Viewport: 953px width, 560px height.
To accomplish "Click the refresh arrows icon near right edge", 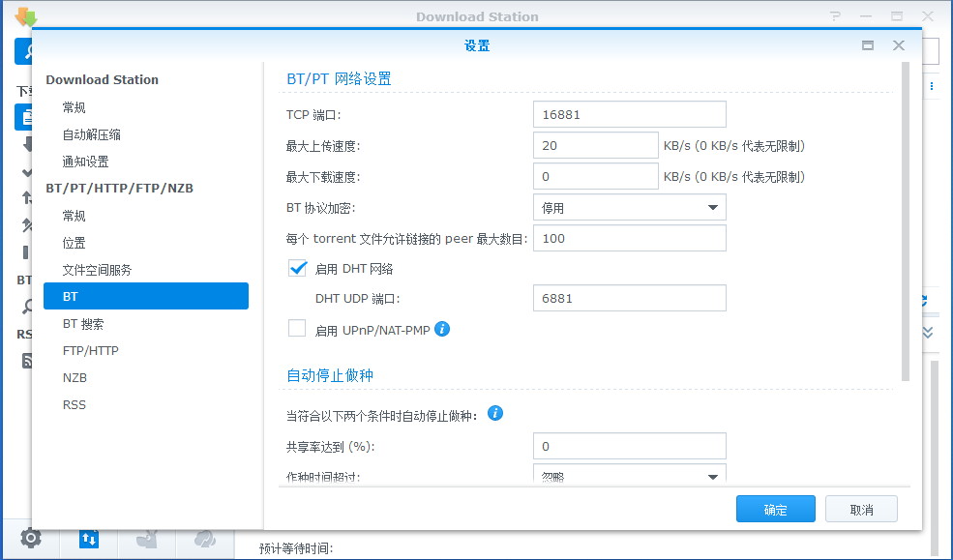I will coord(925,300).
